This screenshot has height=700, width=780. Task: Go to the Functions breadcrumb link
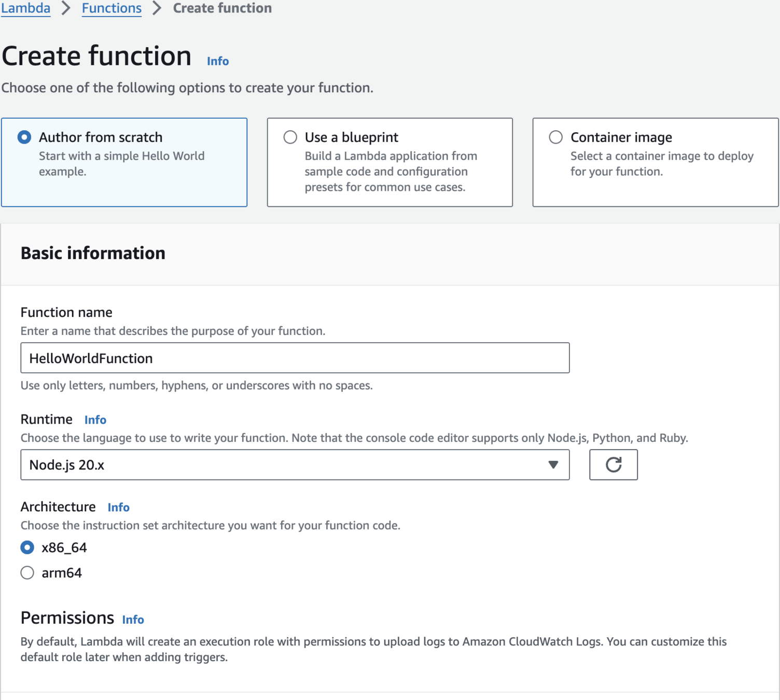coord(112,8)
